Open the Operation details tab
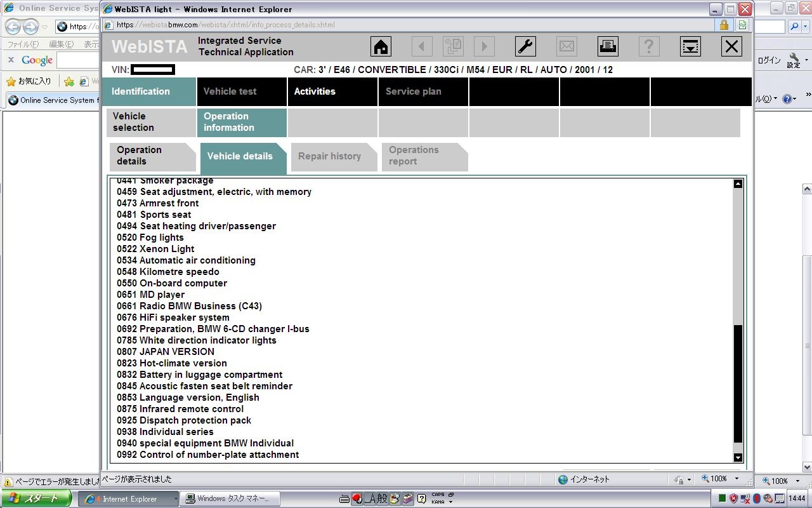The image size is (812, 508). pyautogui.click(x=152, y=157)
